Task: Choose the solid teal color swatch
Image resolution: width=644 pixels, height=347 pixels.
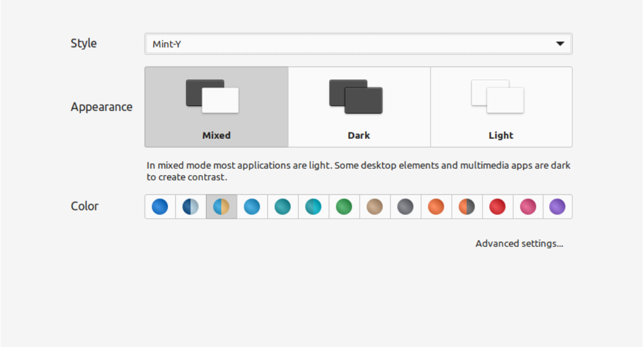Action: [282, 206]
